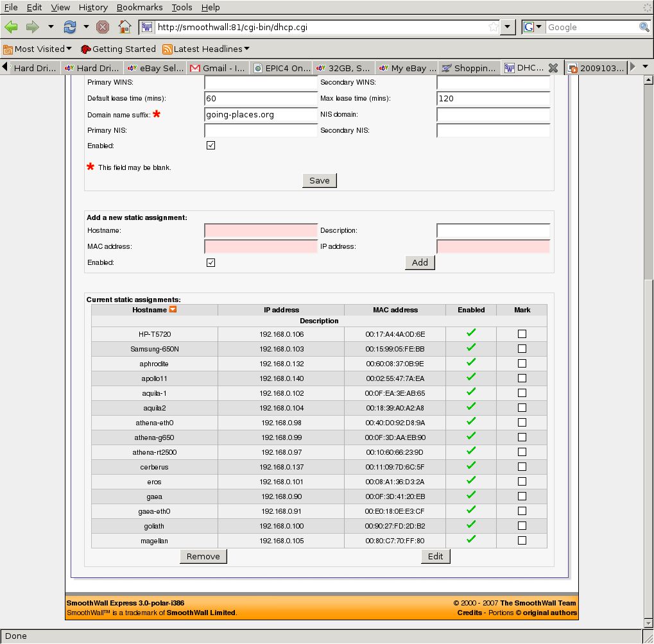
Task: Reload the page with the refresh icon
Action: (x=69, y=27)
